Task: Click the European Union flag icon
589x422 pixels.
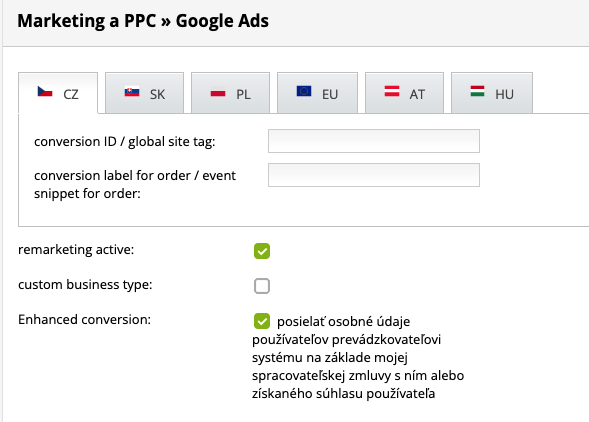Action: click(304, 91)
